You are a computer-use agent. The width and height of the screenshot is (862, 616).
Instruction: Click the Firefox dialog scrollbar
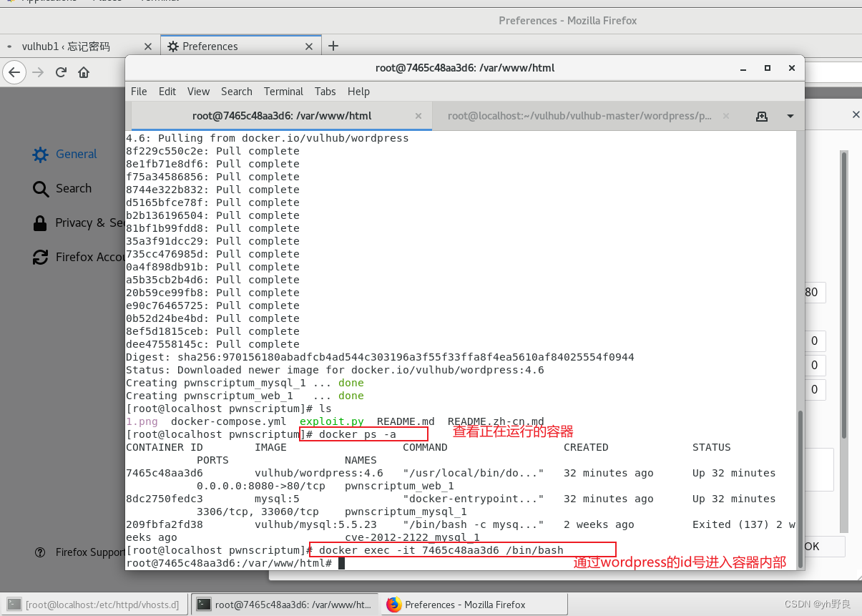tap(844, 295)
